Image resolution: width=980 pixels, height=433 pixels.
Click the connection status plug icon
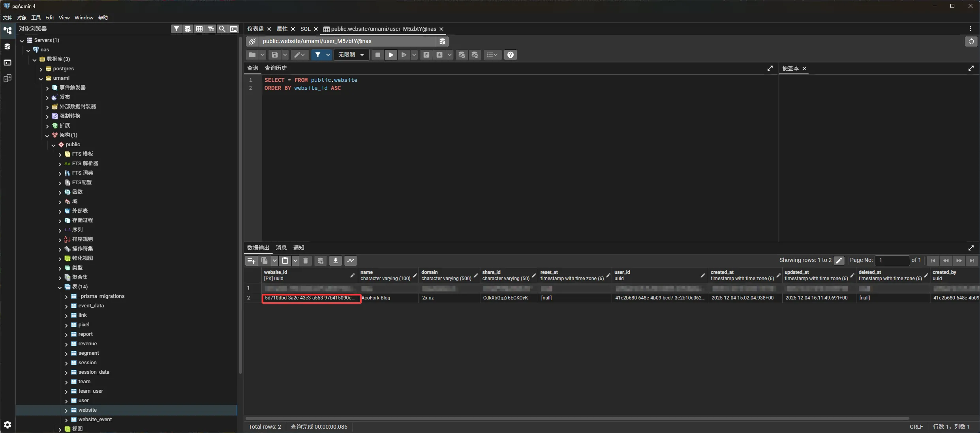pyautogui.click(x=252, y=41)
